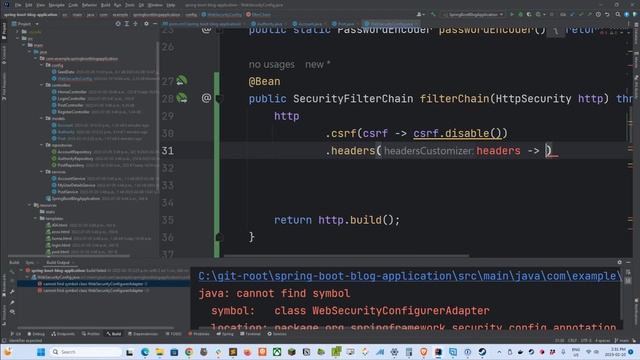
Task: Collapse the models package folder
Action: 42,118
